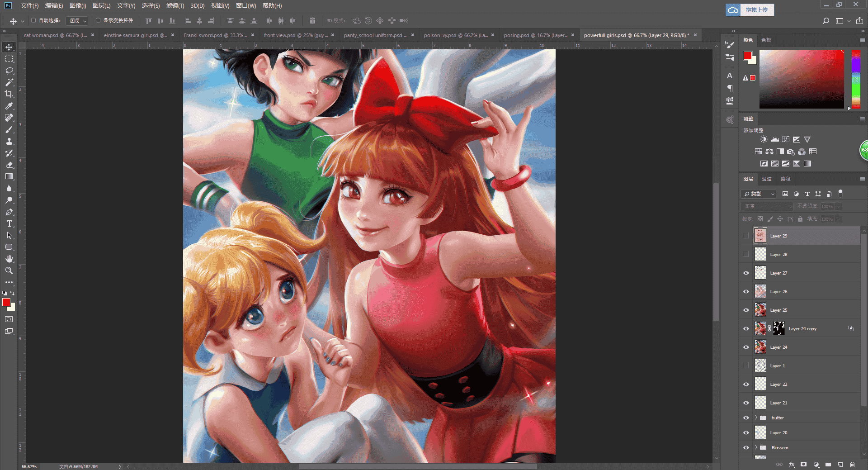This screenshot has height=470, width=868.
Task: Hide Layer 27 visibility eye
Action: tap(746, 273)
